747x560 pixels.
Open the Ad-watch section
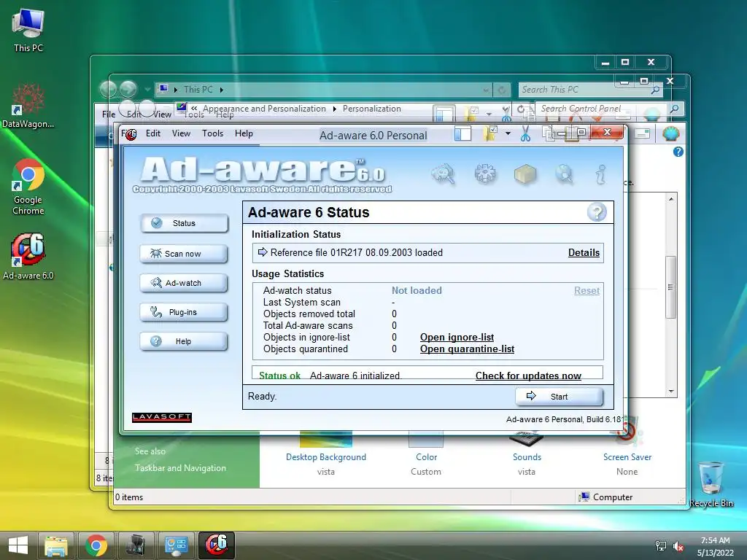[x=184, y=283]
